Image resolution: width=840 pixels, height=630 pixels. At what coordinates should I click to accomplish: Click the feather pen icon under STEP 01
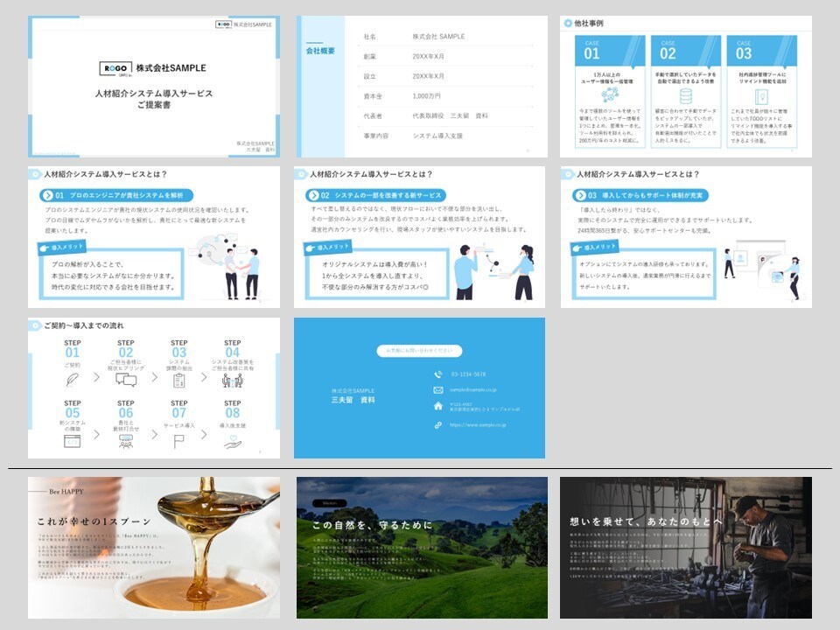73,379
